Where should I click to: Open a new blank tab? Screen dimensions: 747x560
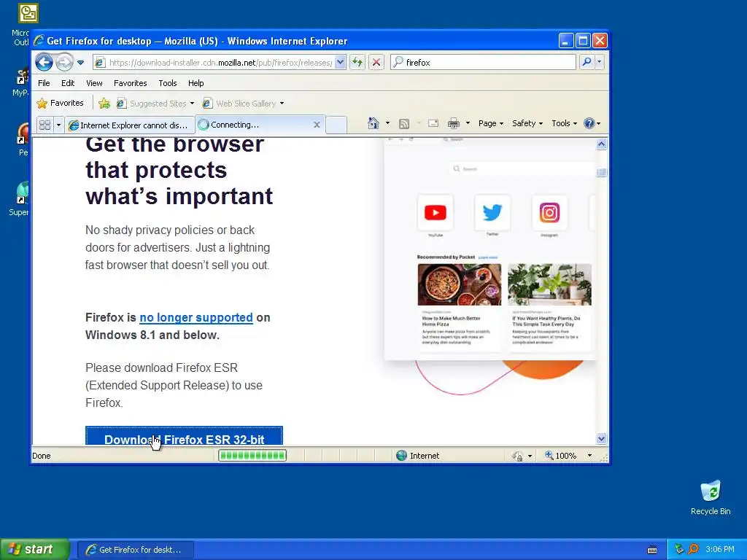point(337,125)
